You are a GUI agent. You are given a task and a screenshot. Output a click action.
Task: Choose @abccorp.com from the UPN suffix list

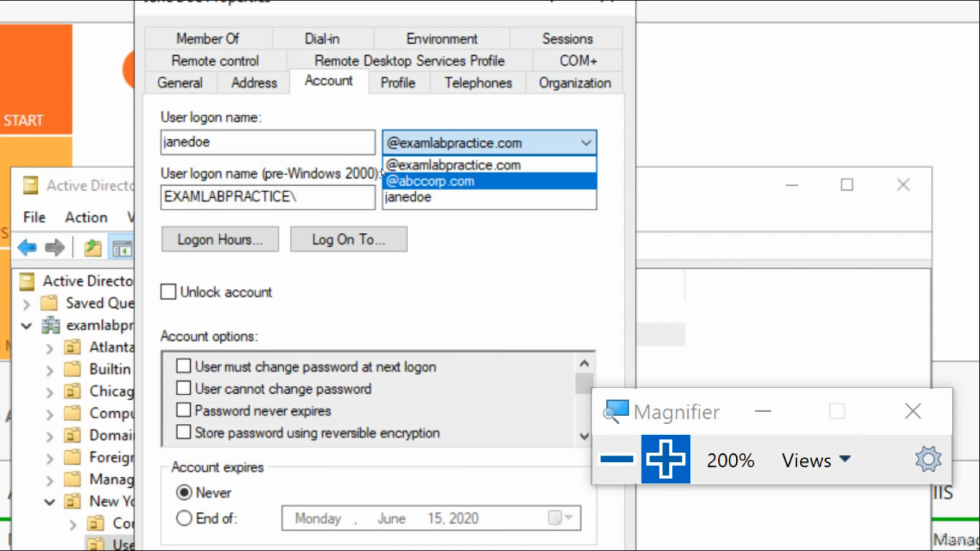[x=489, y=181]
